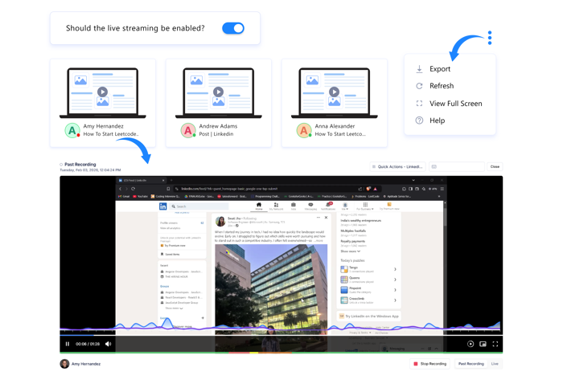Click LinkedIn Jobs icon in the recording
This screenshot has width=563, height=392.
click(294, 206)
